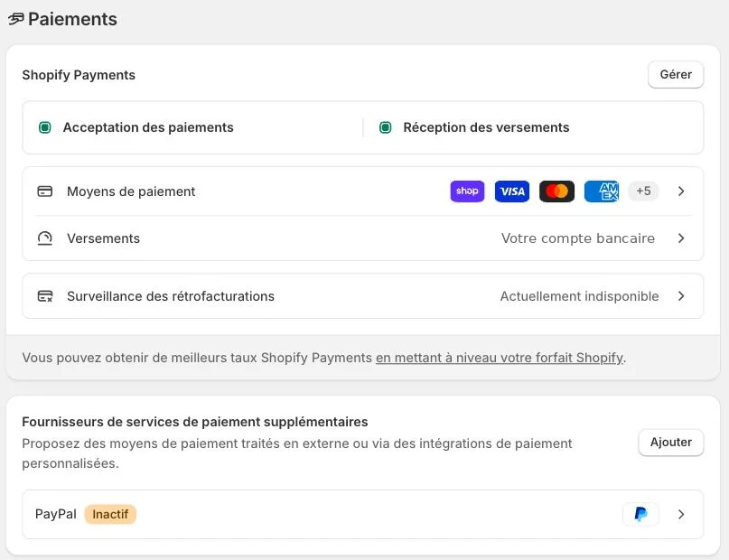The width and height of the screenshot is (729, 560).
Task: Click the 'Shopify Payments' heading
Action: [x=79, y=75]
